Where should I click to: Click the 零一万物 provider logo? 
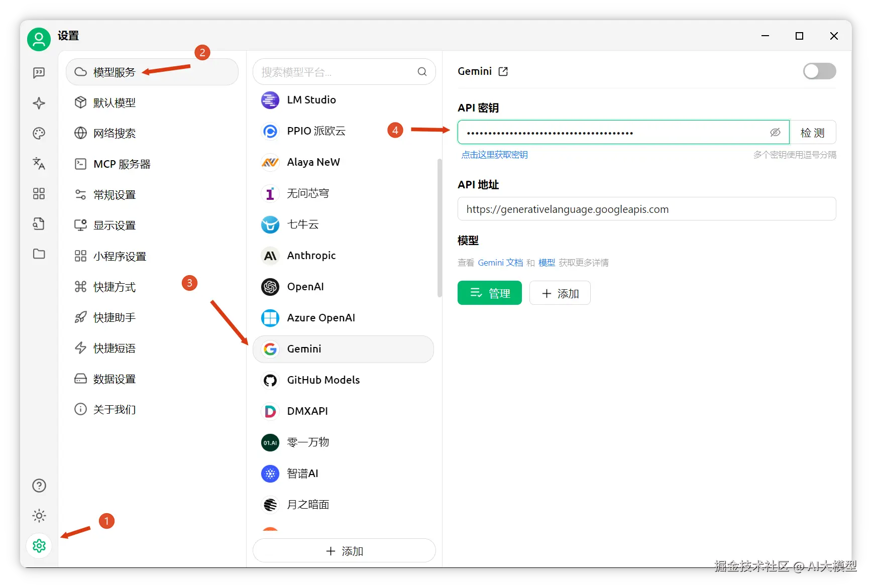[x=270, y=442]
